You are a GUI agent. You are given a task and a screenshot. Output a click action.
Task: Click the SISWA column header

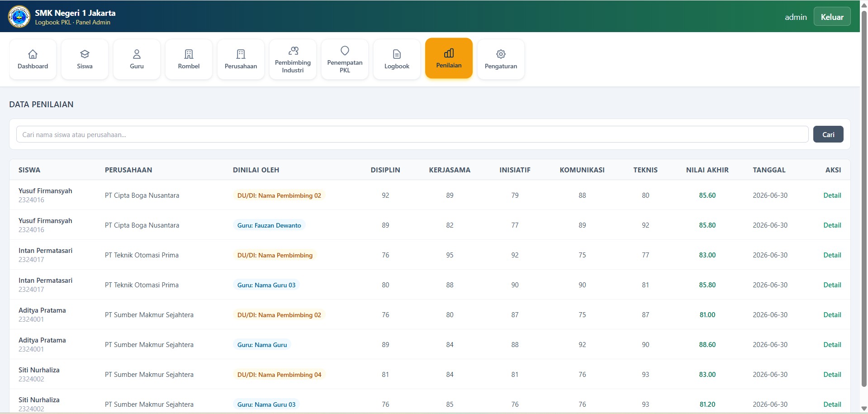coord(29,170)
